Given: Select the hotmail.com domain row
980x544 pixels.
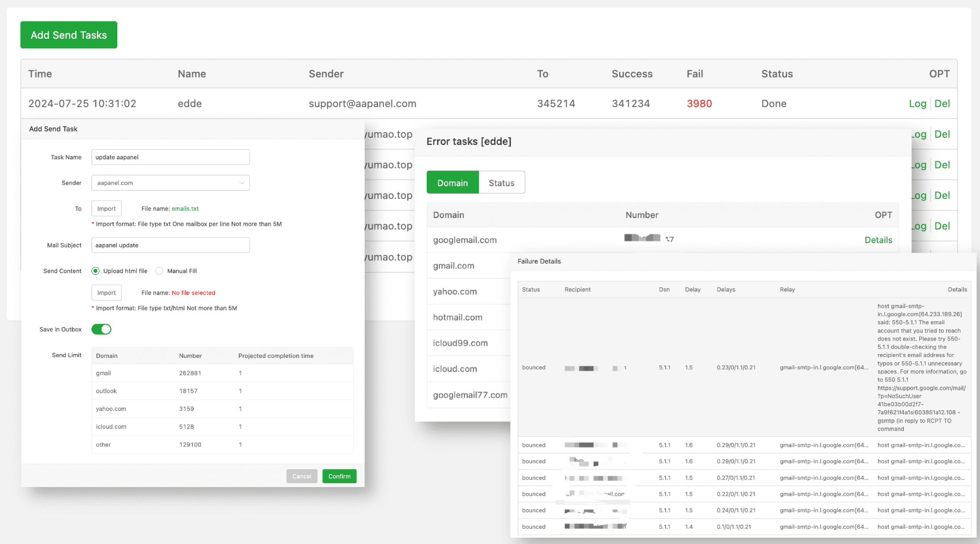Looking at the screenshot, I should [x=468, y=317].
